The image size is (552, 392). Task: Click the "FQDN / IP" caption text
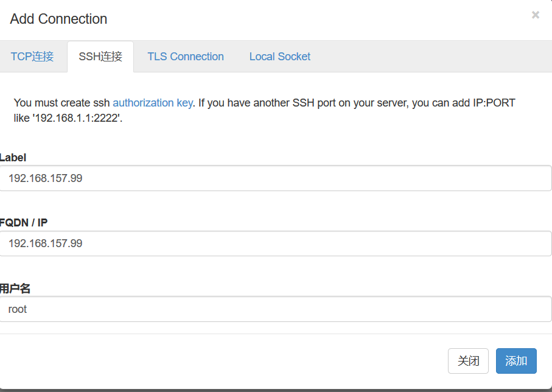point(24,223)
